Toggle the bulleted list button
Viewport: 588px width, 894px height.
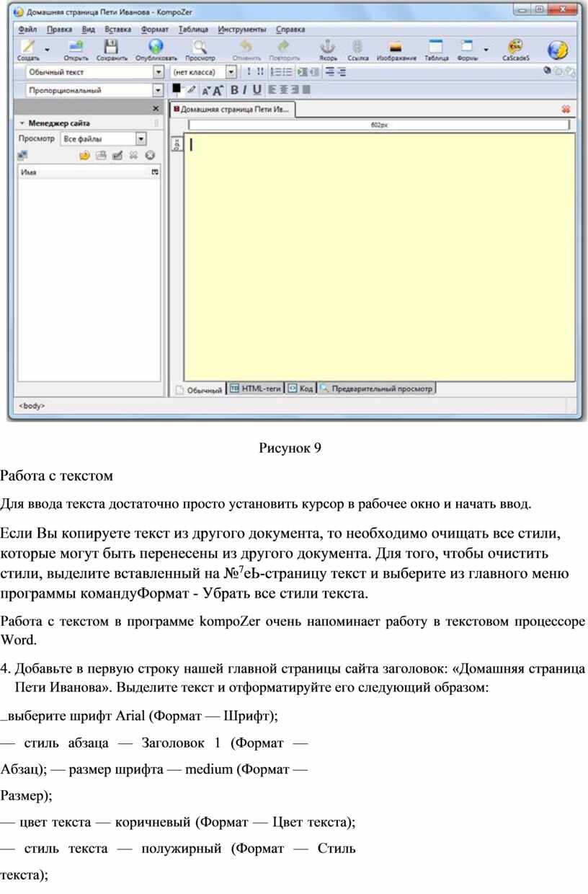coord(288,72)
